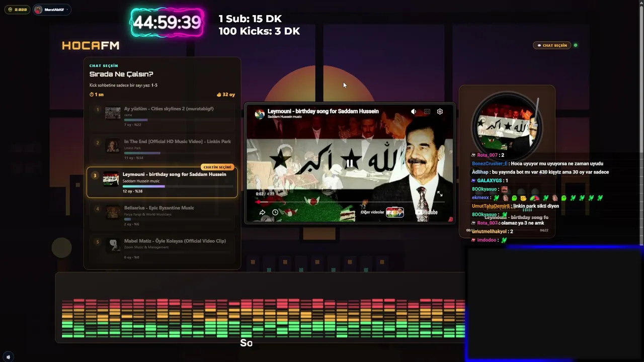Viewport: 644px width, 362px height.
Task: Click the Leymouni song thumbnail
Action: (x=111, y=179)
